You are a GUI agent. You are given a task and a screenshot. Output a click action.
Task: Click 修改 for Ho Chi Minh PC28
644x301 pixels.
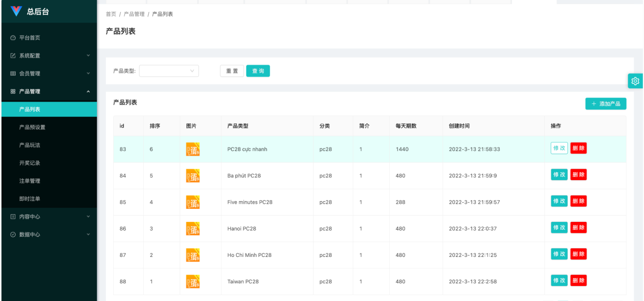[x=559, y=254]
